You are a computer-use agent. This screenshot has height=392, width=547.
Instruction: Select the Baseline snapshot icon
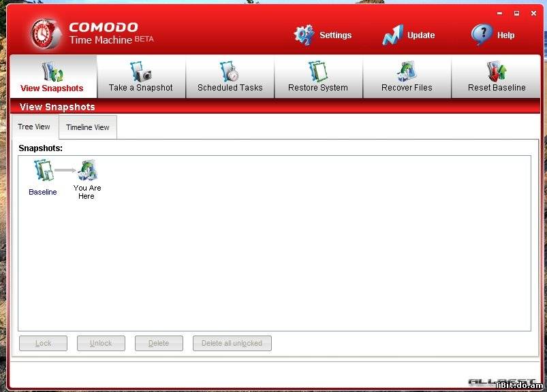[44, 170]
